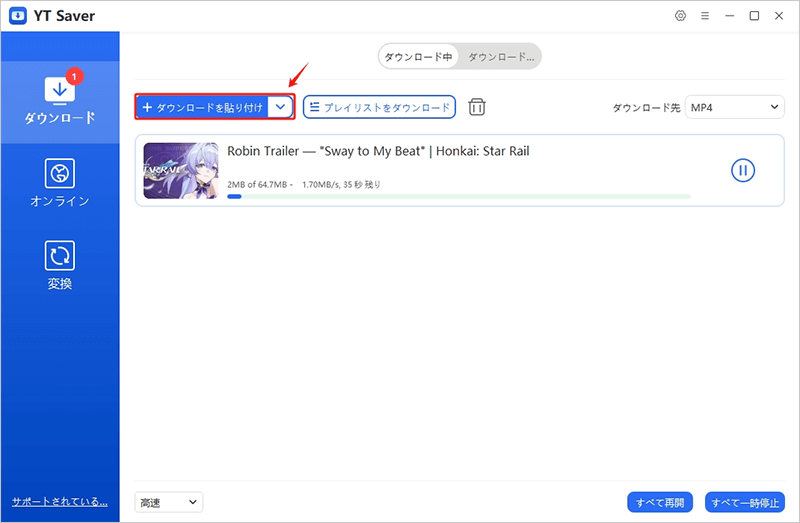Open settings via the gear icon
800x523 pixels.
click(680, 16)
